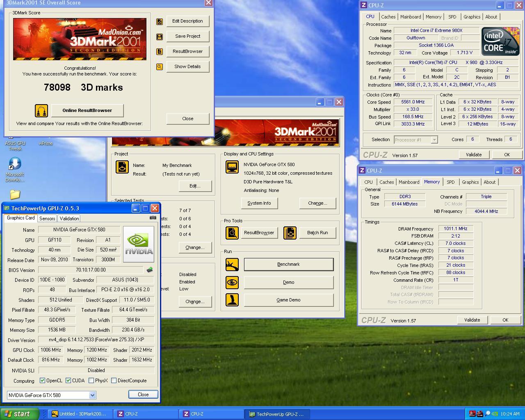Click the Show Details button
Image resolution: width=525 pixels, height=420 pixels.
point(187,67)
